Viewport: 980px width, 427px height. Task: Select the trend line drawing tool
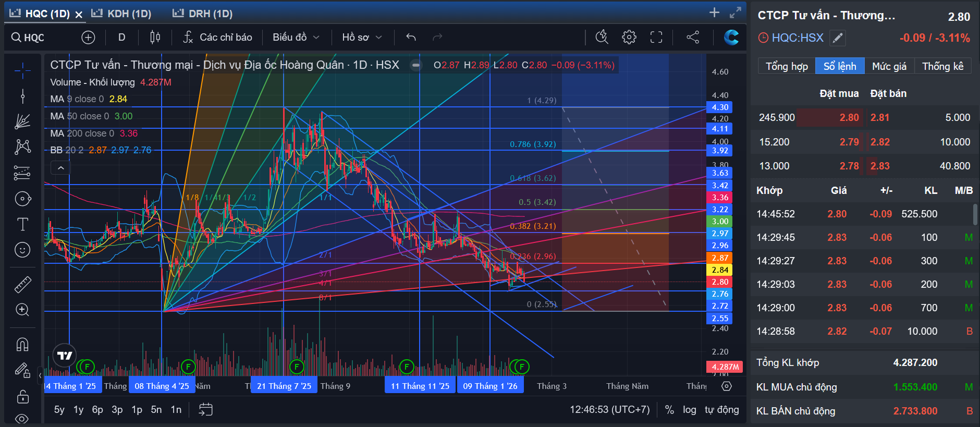click(22, 96)
